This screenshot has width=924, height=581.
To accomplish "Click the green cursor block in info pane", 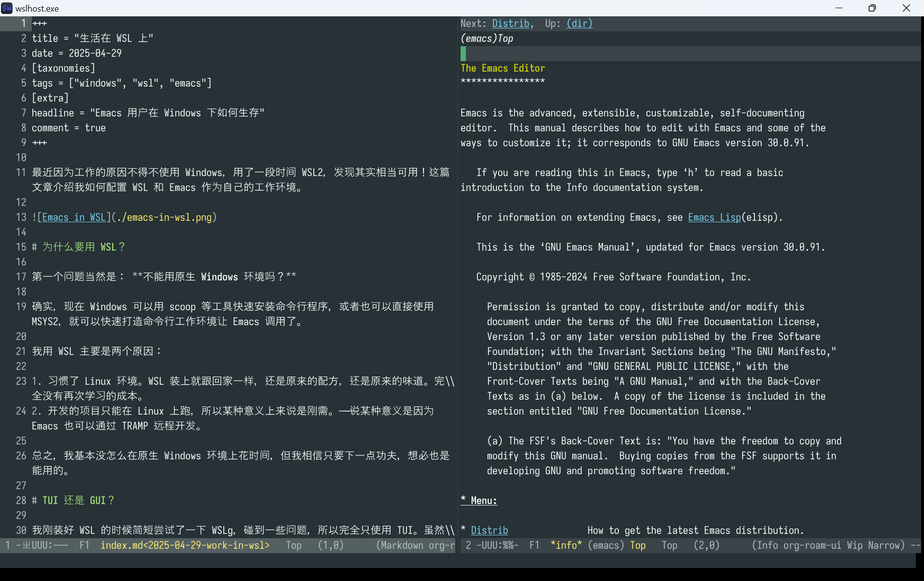I will 463,53.
